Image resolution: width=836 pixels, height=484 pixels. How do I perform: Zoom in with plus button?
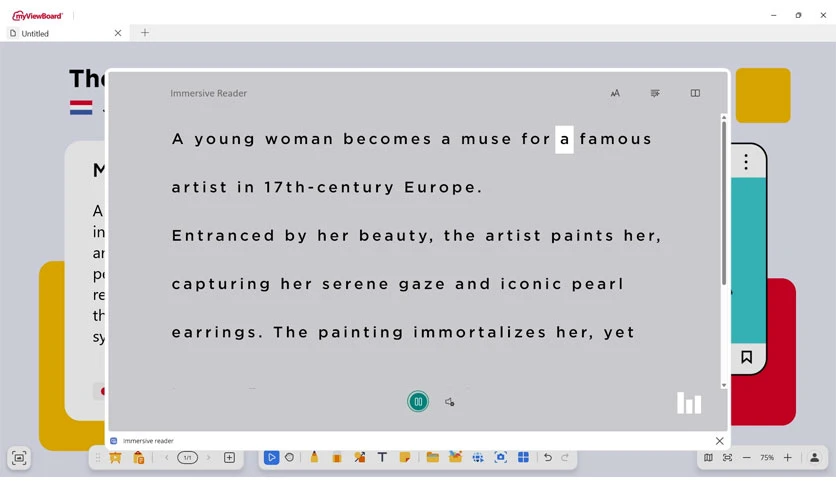pos(787,457)
